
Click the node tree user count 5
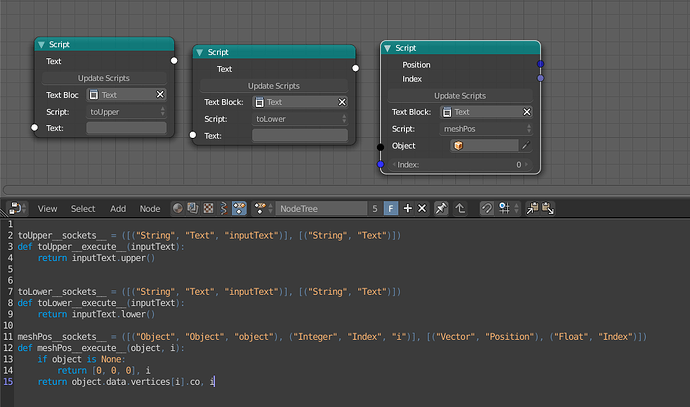375,209
